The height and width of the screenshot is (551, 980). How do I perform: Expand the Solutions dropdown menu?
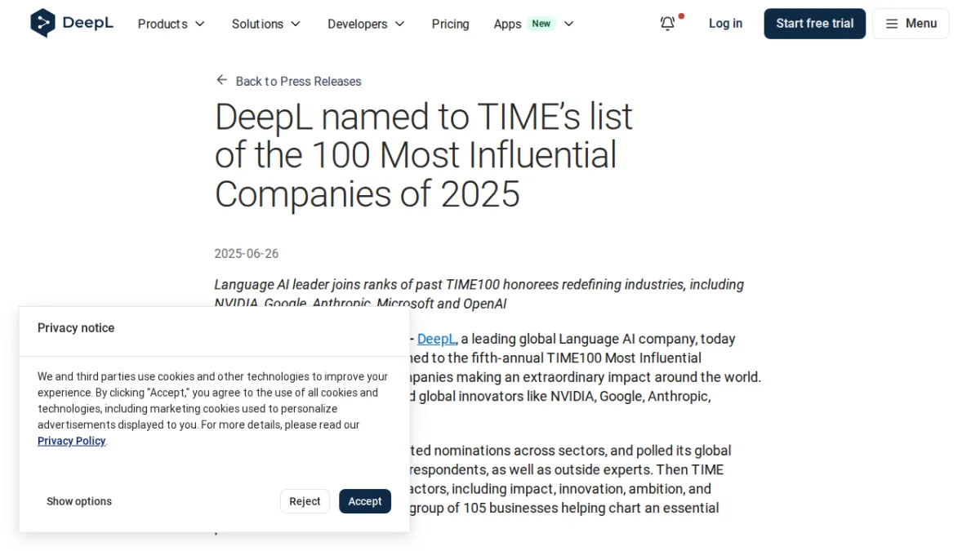click(x=266, y=24)
